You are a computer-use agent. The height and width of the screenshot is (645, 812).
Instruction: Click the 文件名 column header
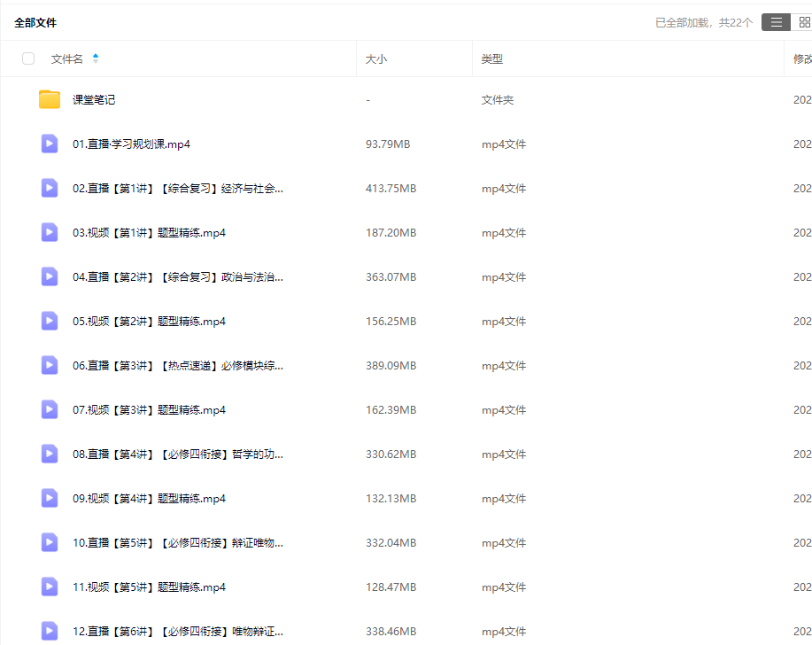[67, 59]
